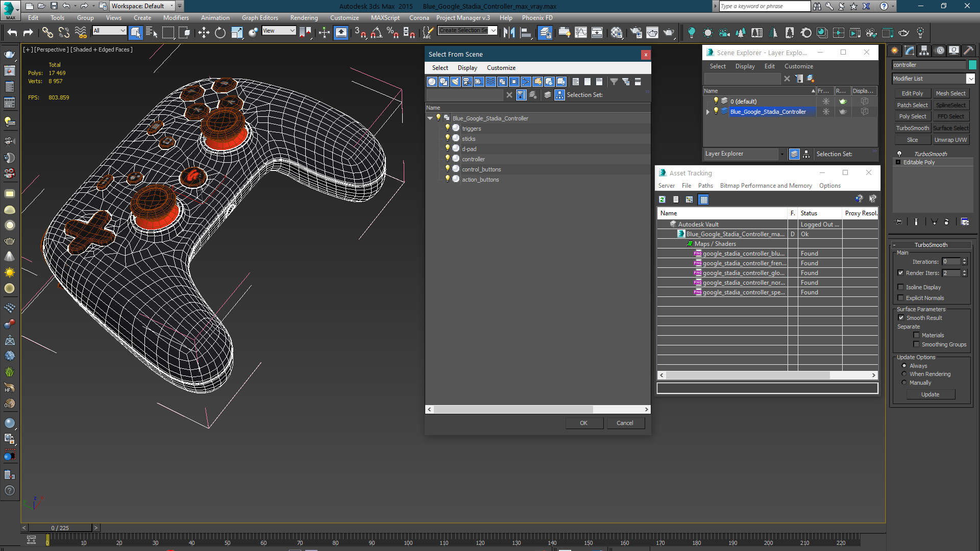This screenshot has height=551, width=980.
Task: Toggle Angle Snap in the toolbar
Action: [377, 33]
